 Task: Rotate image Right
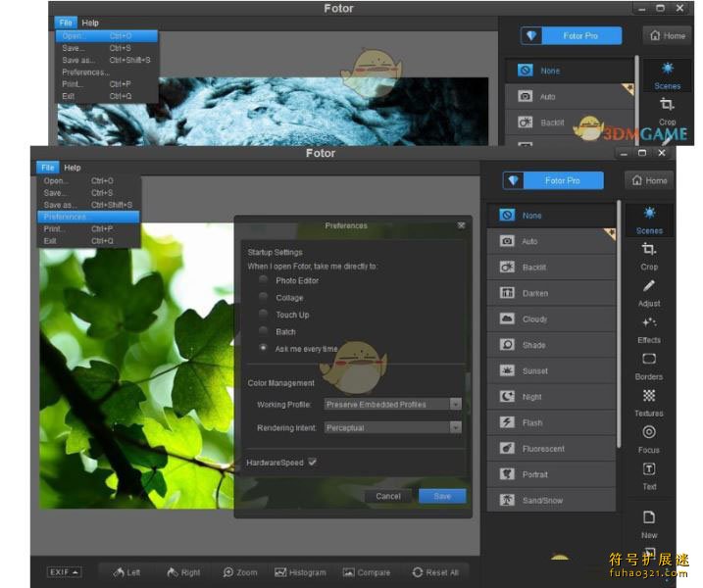tap(183, 572)
